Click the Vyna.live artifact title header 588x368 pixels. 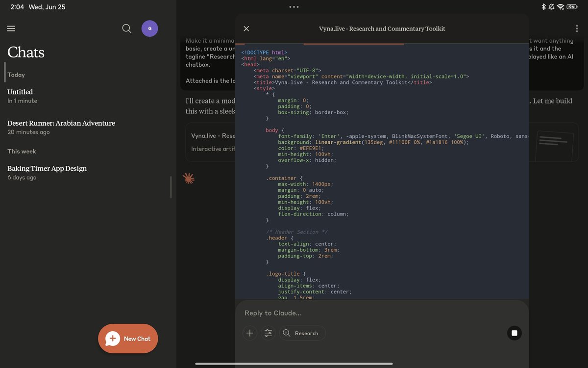(382, 28)
